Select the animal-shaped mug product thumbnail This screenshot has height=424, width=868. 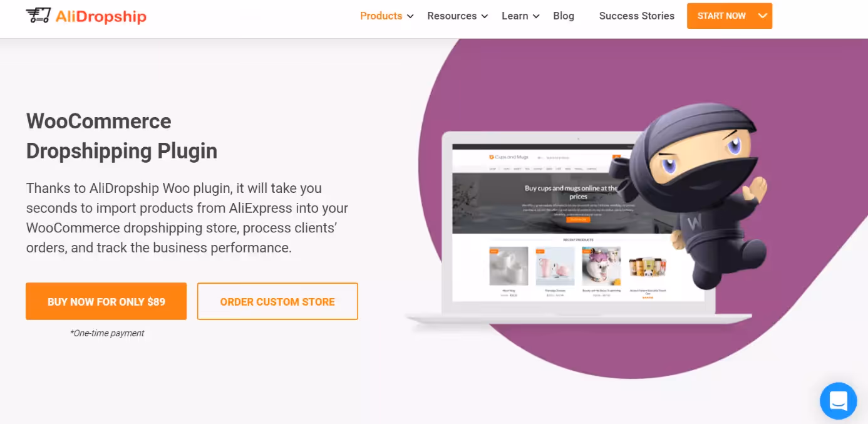coord(601,266)
